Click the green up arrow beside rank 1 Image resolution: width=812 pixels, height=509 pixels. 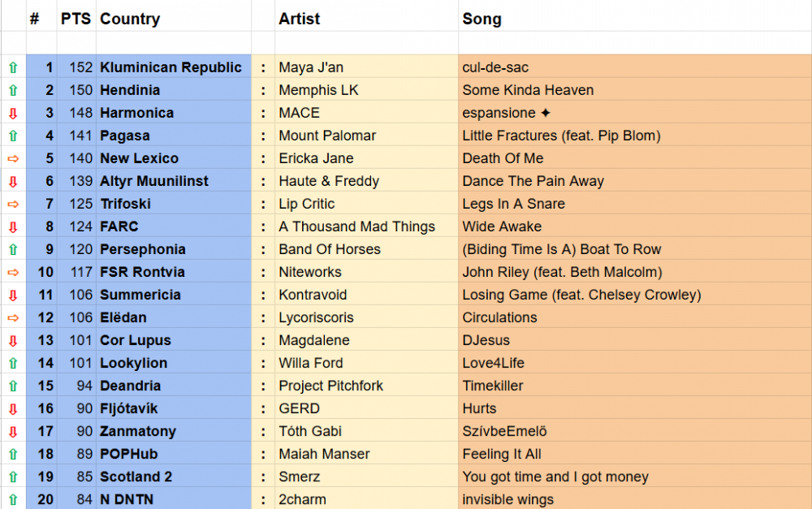pos(13,67)
